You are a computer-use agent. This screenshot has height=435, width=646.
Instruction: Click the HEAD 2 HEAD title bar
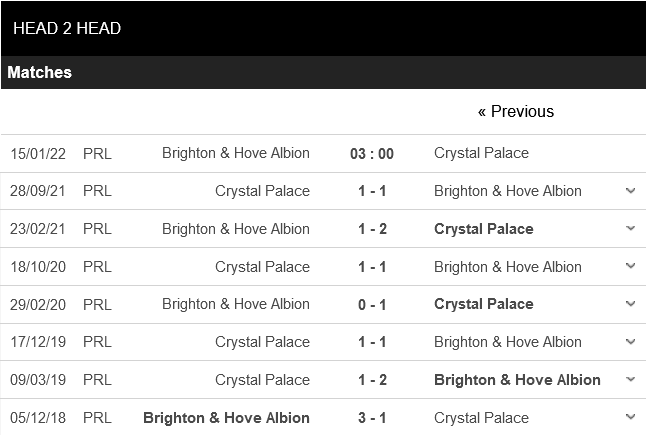coord(67,28)
